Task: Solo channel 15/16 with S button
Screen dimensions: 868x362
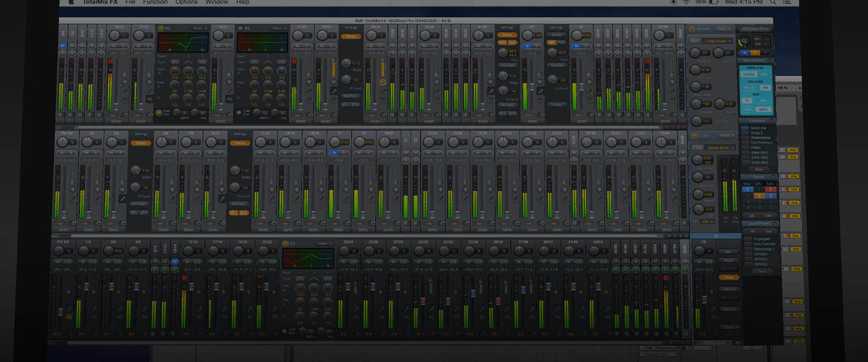Action: pos(124,46)
